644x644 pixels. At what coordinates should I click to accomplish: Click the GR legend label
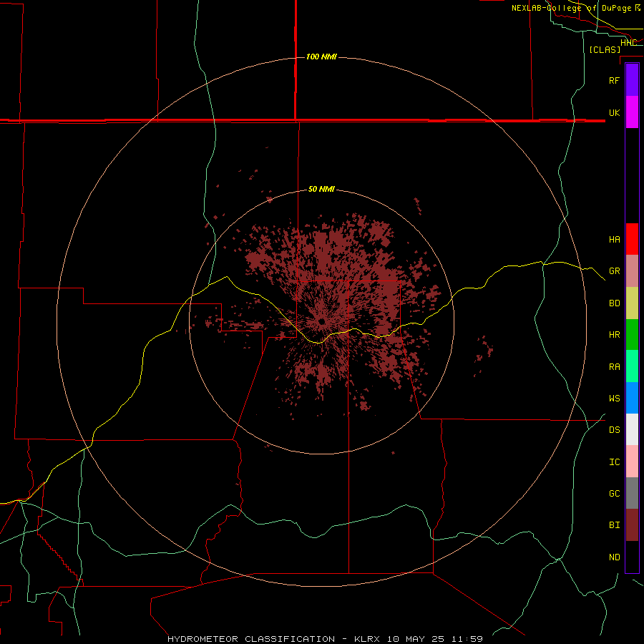[x=614, y=271]
